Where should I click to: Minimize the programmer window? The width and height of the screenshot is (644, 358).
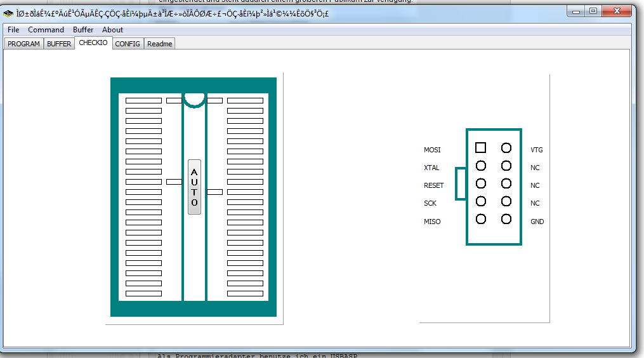click(x=576, y=11)
